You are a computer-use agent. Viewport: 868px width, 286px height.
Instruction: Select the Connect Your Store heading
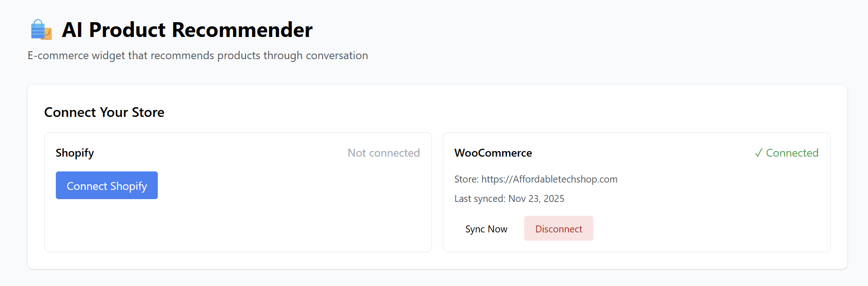[104, 112]
